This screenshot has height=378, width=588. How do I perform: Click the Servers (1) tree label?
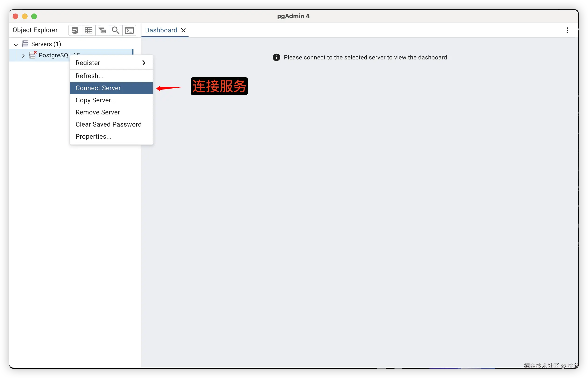coord(46,44)
